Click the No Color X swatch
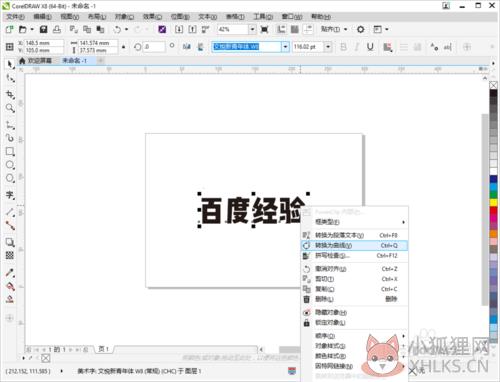500x382 pixels. [x=493, y=85]
